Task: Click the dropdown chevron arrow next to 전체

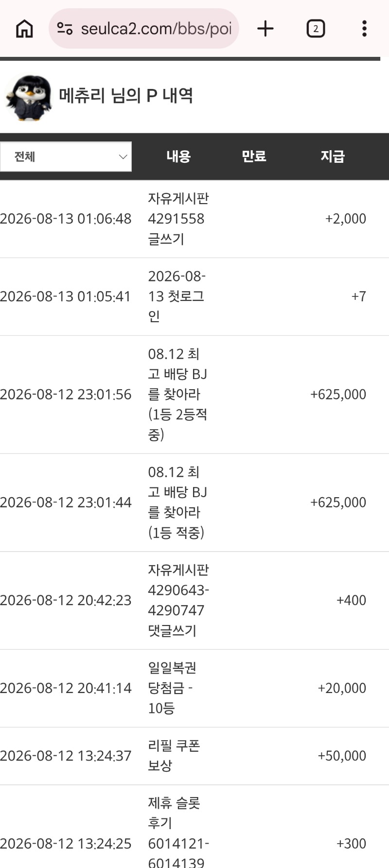Action: [123, 156]
